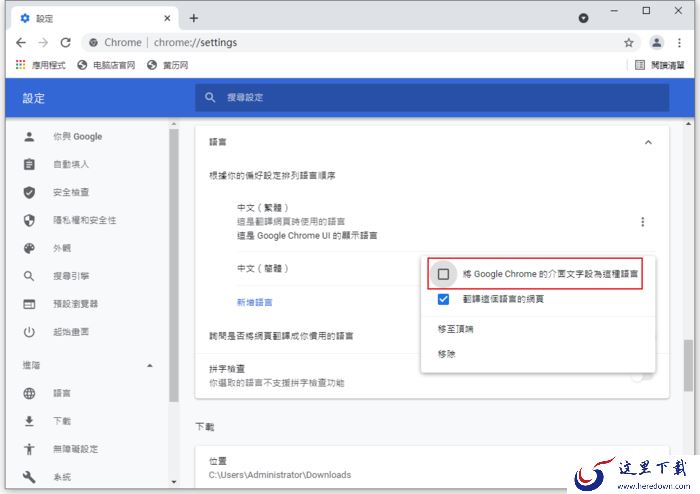Click the 起始畫面 power icon
This screenshot has height=494, width=700.
click(29, 332)
